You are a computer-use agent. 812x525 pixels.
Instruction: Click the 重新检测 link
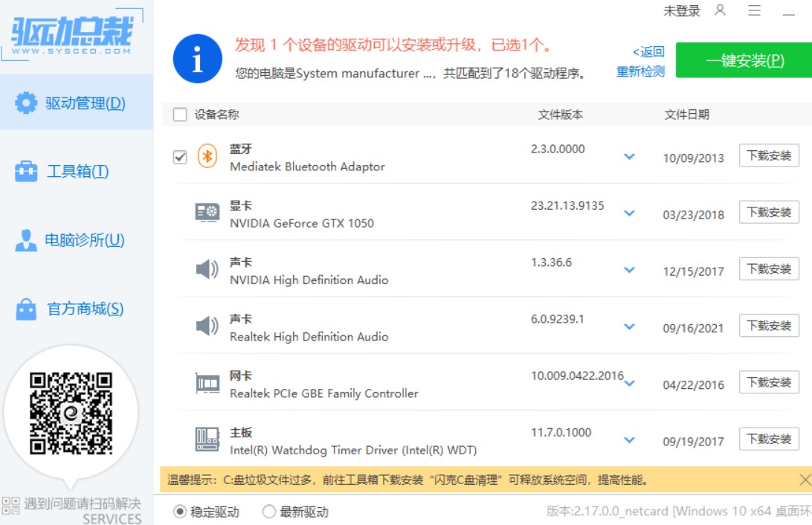pos(640,71)
